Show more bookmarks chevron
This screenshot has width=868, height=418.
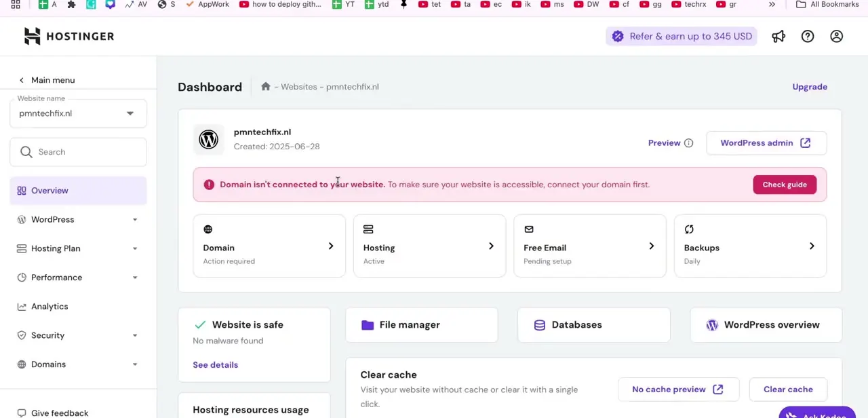pyautogui.click(x=772, y=4)
